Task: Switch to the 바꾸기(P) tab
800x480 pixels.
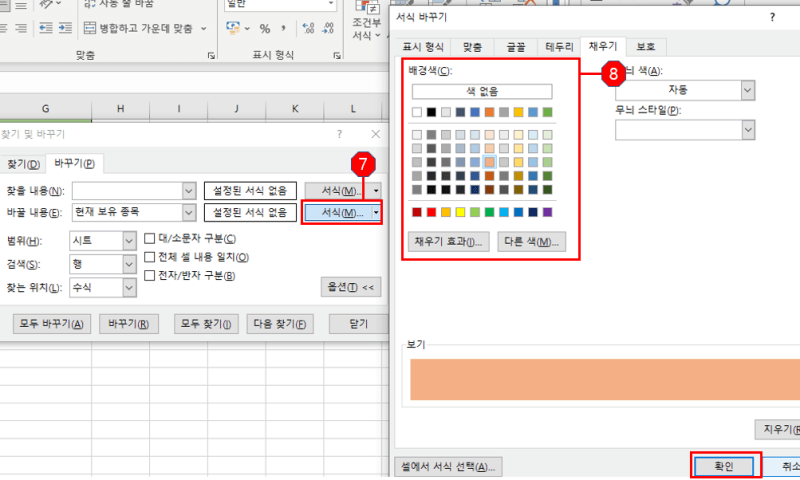Action: pyautogui.click(x=74, y=163)
